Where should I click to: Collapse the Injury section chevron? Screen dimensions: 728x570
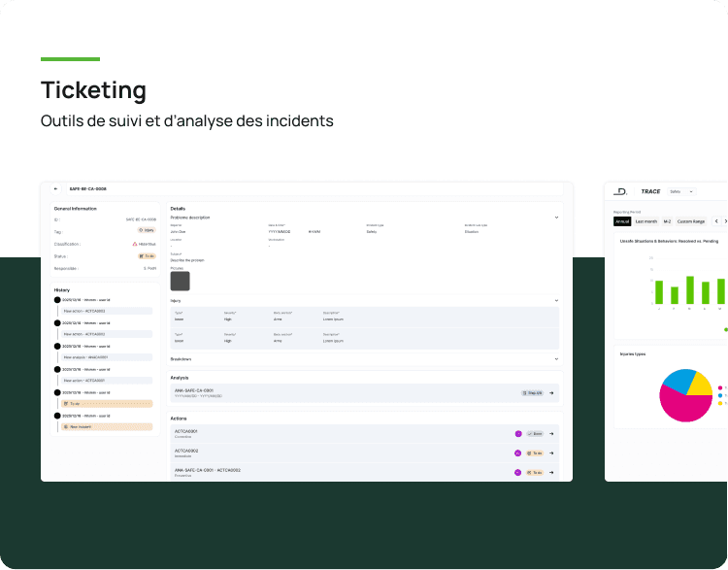click(556, 301)
